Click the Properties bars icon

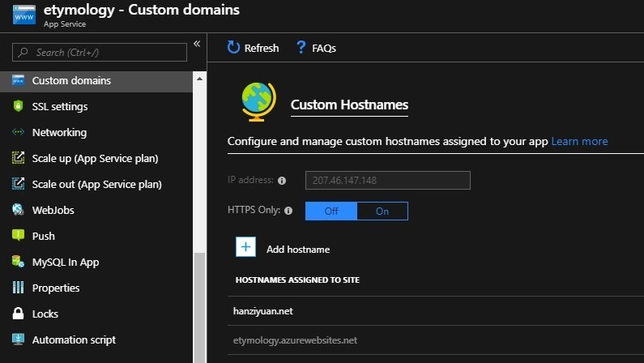tap(18, 288)
